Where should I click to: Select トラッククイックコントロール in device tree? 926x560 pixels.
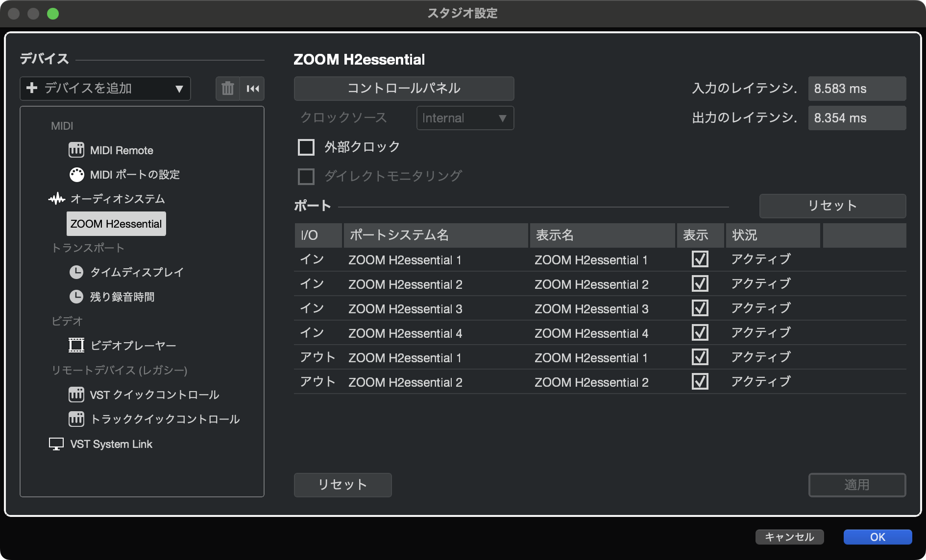click(165, 420)
